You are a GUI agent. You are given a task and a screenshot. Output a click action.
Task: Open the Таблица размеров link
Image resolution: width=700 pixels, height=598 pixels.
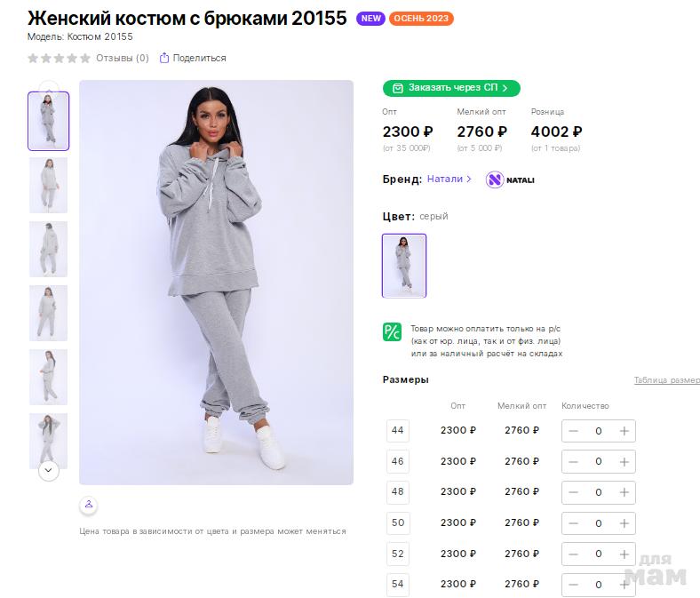[x=666, y=380]
